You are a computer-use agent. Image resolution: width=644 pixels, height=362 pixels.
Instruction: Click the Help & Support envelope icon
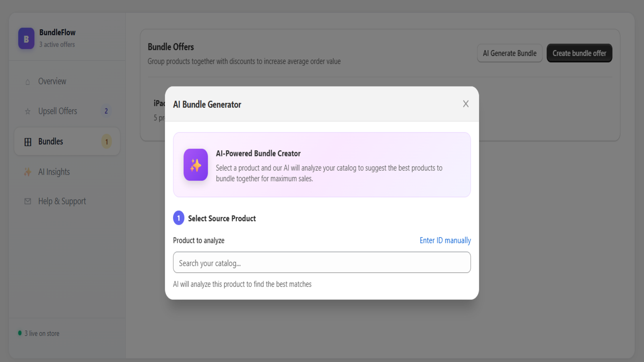pyautogui.click(x=28, y=201)
